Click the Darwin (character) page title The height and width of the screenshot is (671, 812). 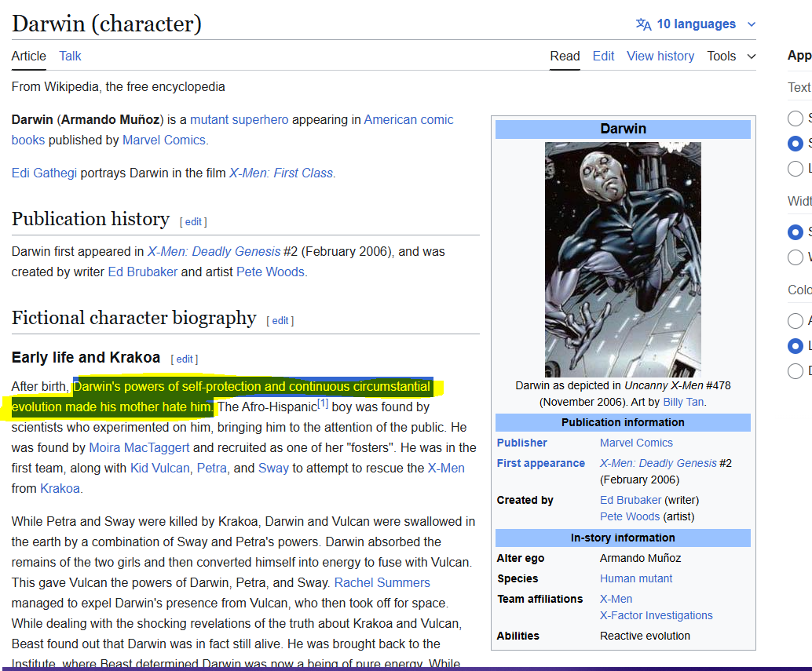coord(107,24)
